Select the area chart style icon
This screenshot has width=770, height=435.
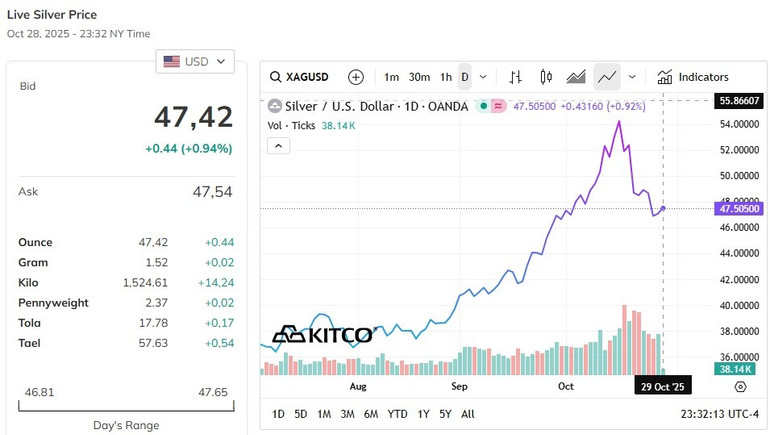click(x=576, y=77)
